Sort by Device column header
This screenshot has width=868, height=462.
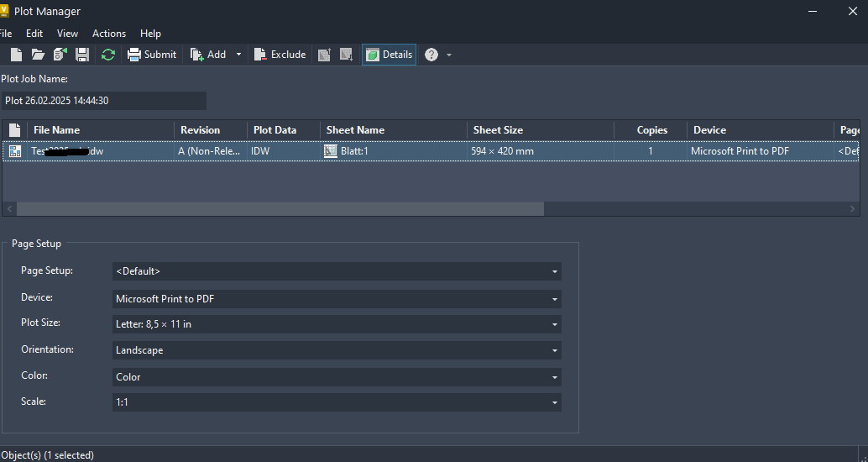(x=761, y=130)
